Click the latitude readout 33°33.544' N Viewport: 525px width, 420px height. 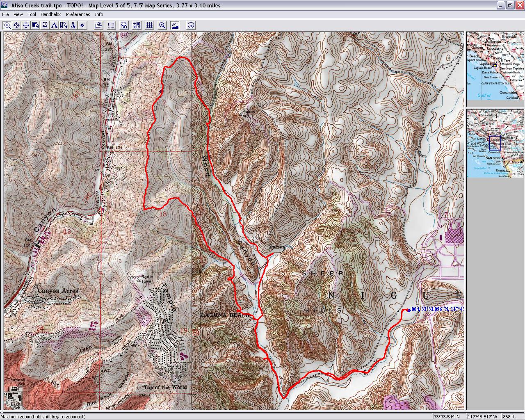(447, 417)
